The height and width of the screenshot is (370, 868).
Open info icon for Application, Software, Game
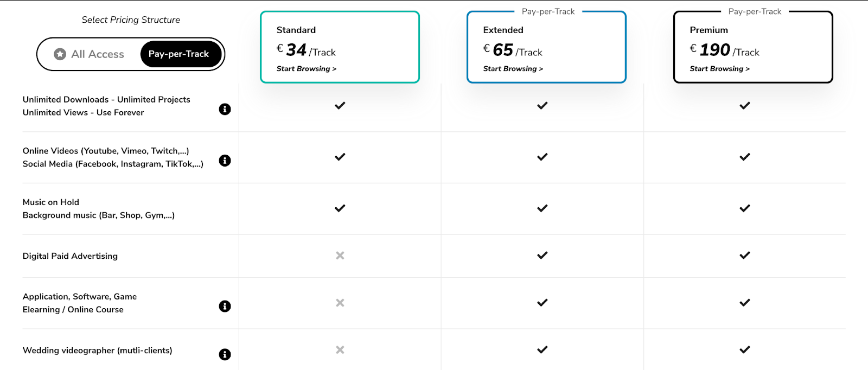(225, 306)
